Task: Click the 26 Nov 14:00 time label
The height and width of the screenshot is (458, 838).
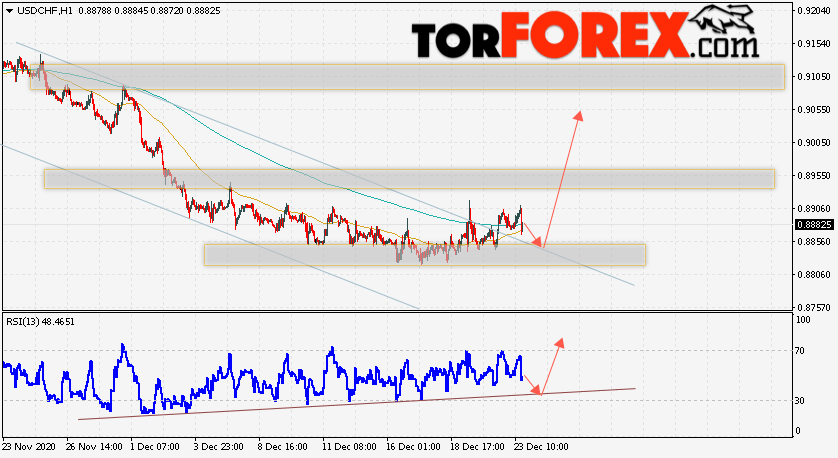Action: [x=94, y=447]
